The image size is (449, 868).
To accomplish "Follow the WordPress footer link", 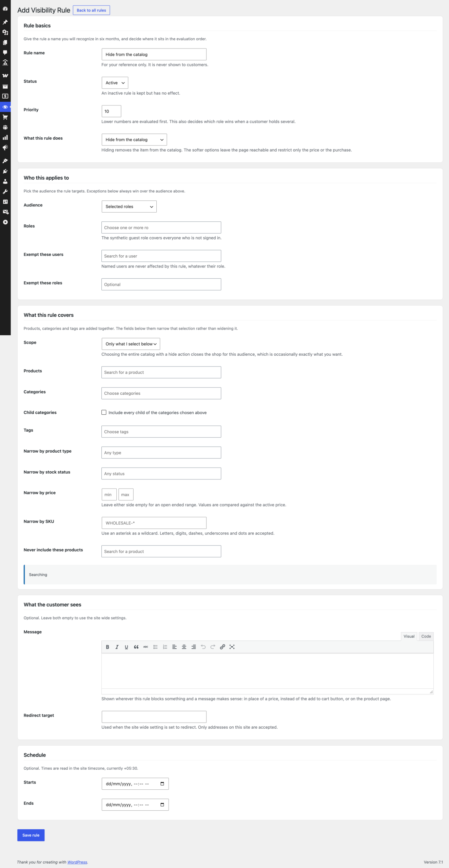I will [x=77, y=862].
